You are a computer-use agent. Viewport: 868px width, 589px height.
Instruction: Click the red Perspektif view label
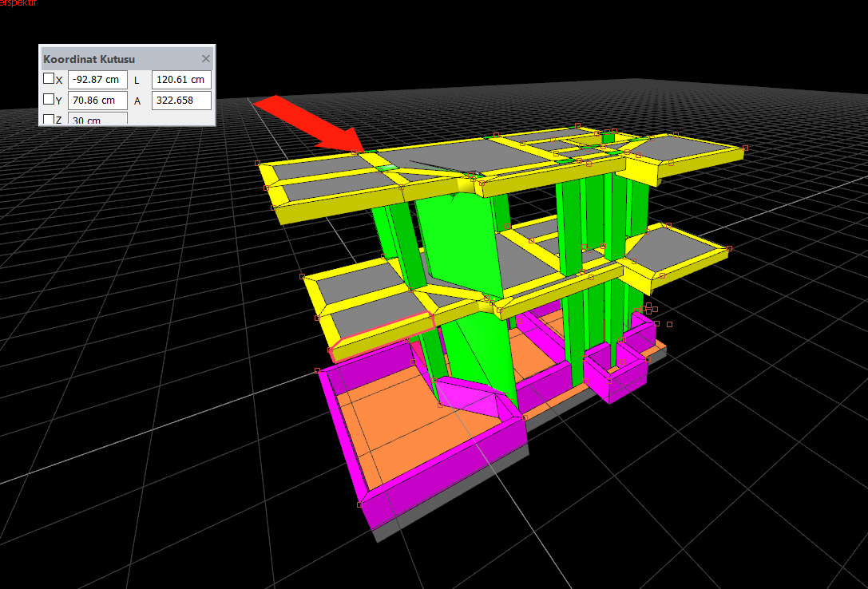(x=18, y=3)
